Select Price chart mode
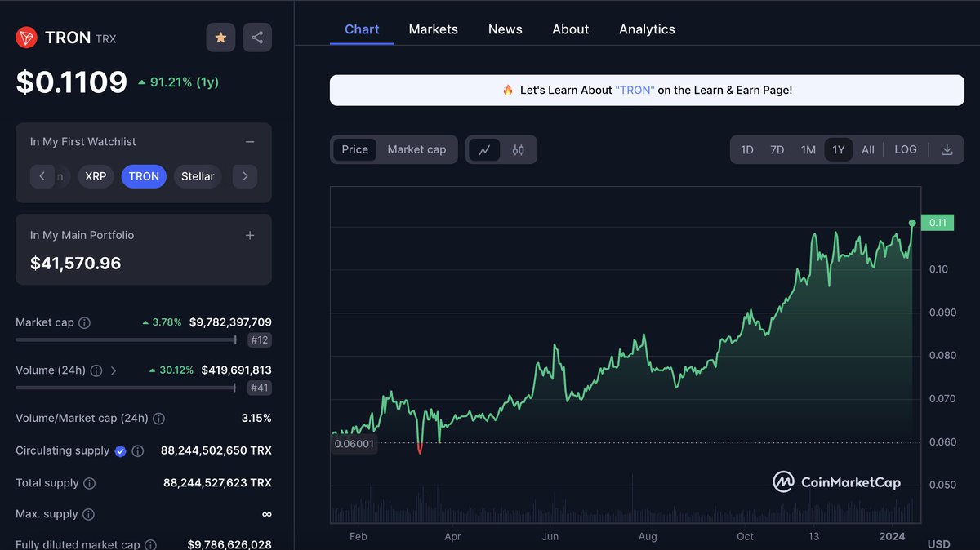The image size is (980, 550). 354,149
